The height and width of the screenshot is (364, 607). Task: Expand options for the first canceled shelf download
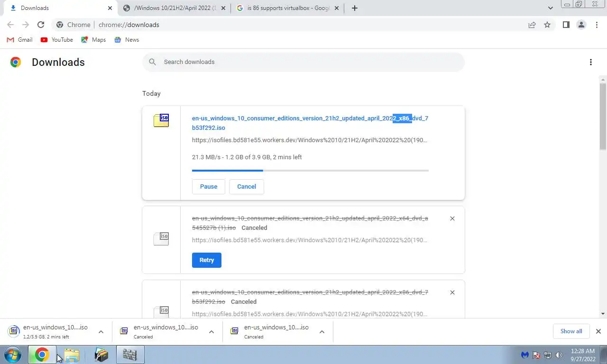tap(212, 332)
